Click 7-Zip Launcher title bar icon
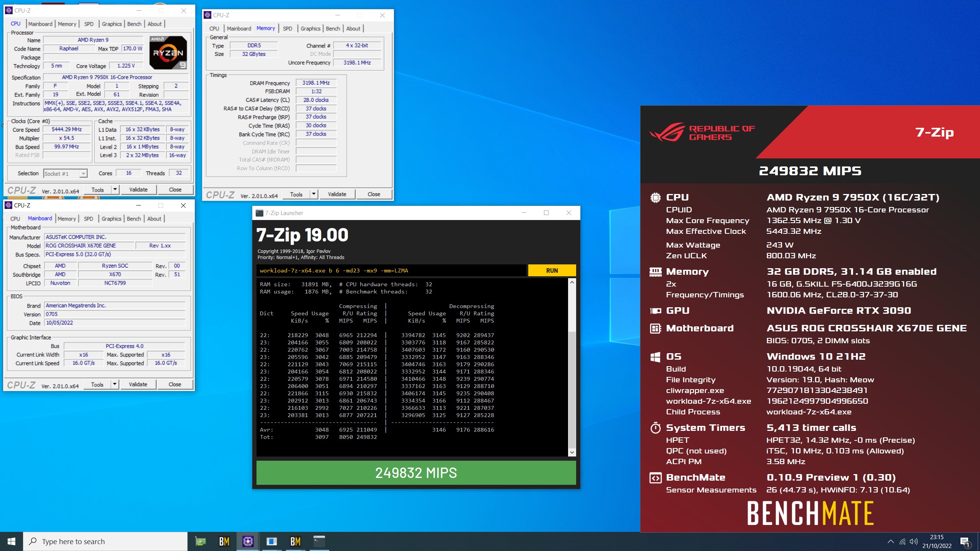This screenshot has height=551, width=980. tap(260, 213)
